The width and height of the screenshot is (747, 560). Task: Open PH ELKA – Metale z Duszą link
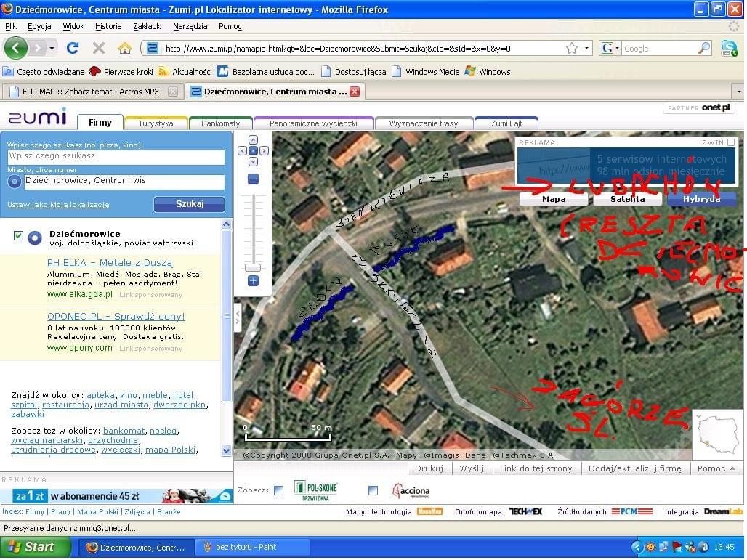(110, 262)
